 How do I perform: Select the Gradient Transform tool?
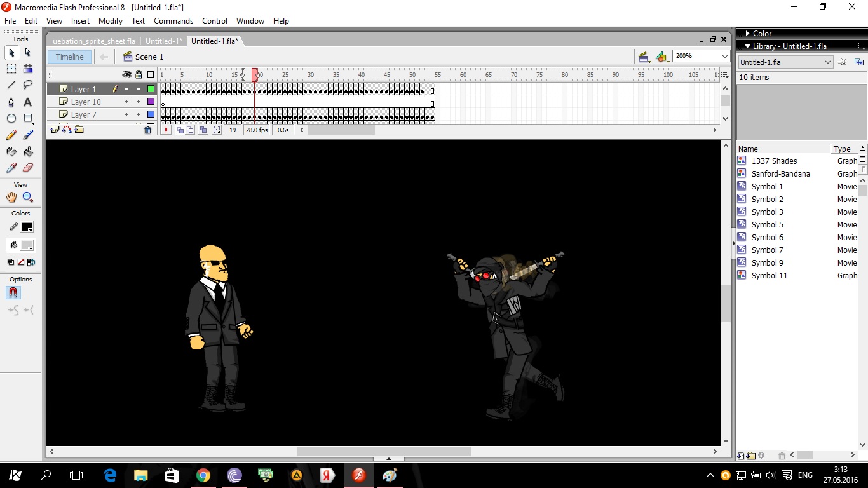28,69
